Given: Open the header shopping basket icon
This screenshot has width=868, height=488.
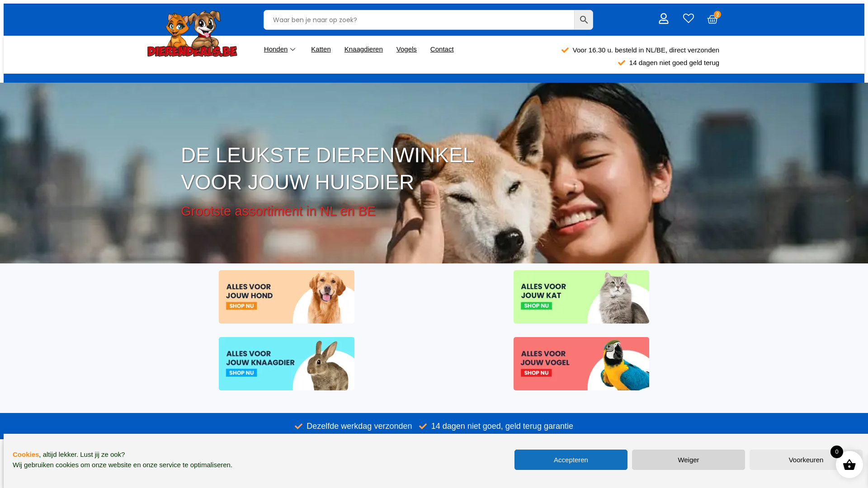Looking at the screenshot, I should (x=712, y=19).
